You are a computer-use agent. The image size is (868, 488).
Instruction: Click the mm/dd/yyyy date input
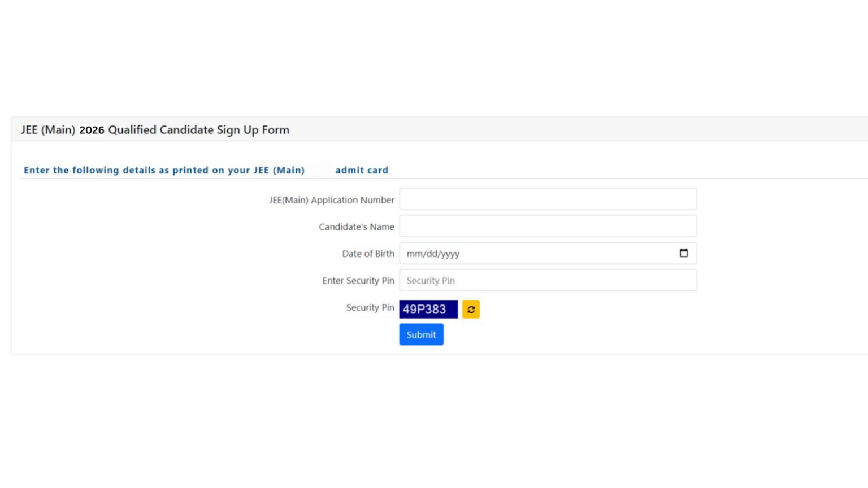tap(509, 254)
